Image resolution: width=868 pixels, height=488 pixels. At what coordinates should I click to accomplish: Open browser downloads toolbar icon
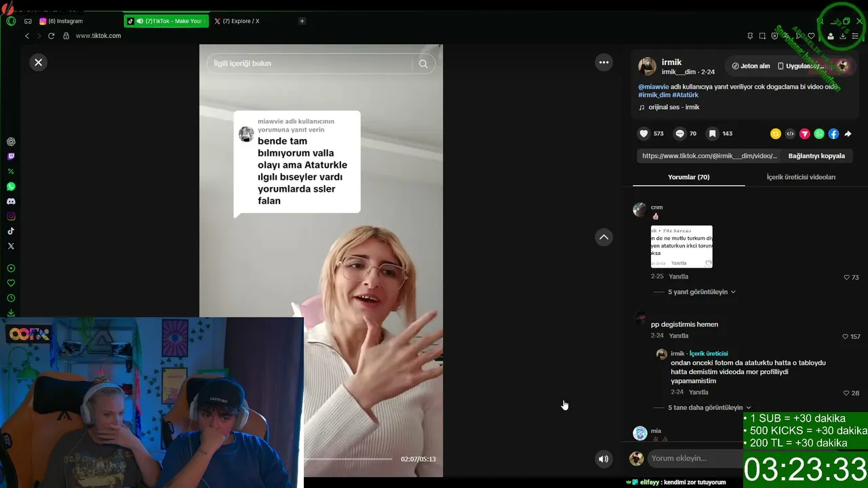point(843,36)
